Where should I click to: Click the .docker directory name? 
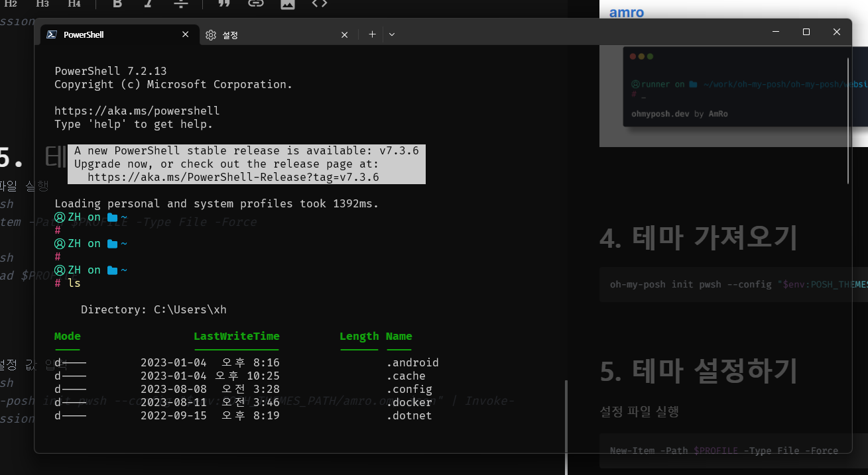(x=409, y=403)
